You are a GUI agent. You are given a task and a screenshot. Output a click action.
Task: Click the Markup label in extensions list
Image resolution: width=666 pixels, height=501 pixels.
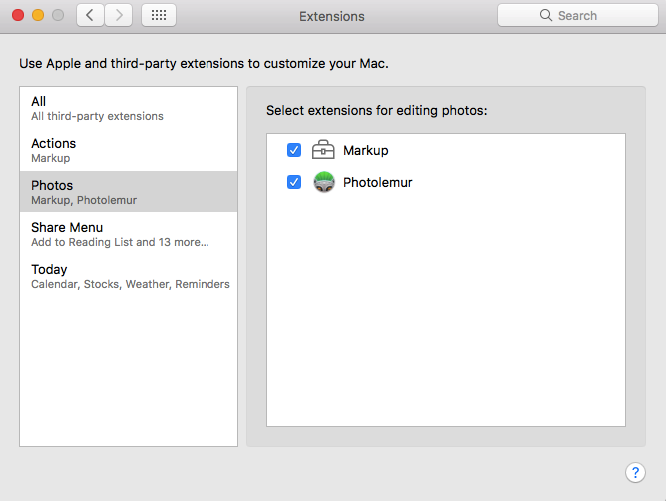[x=366, y=150]
